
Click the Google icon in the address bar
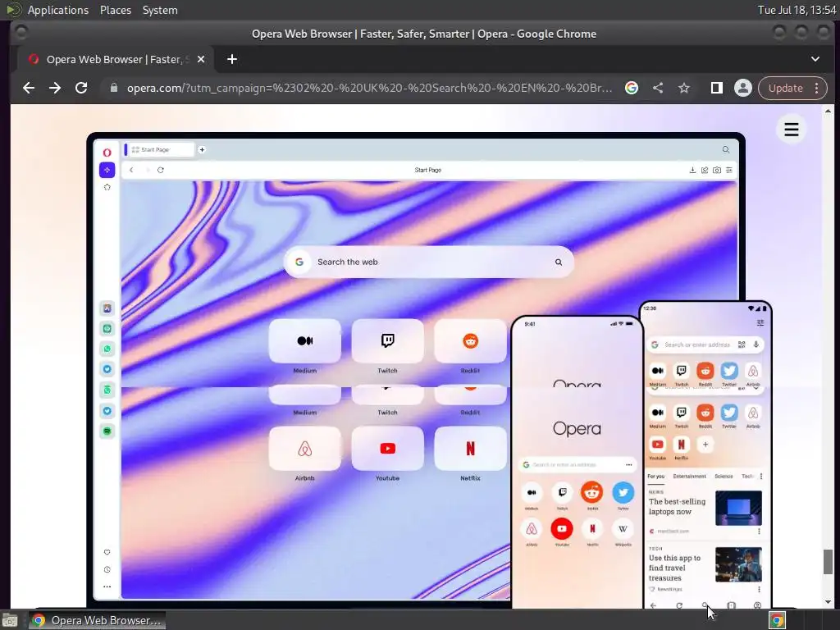(632, 88)
